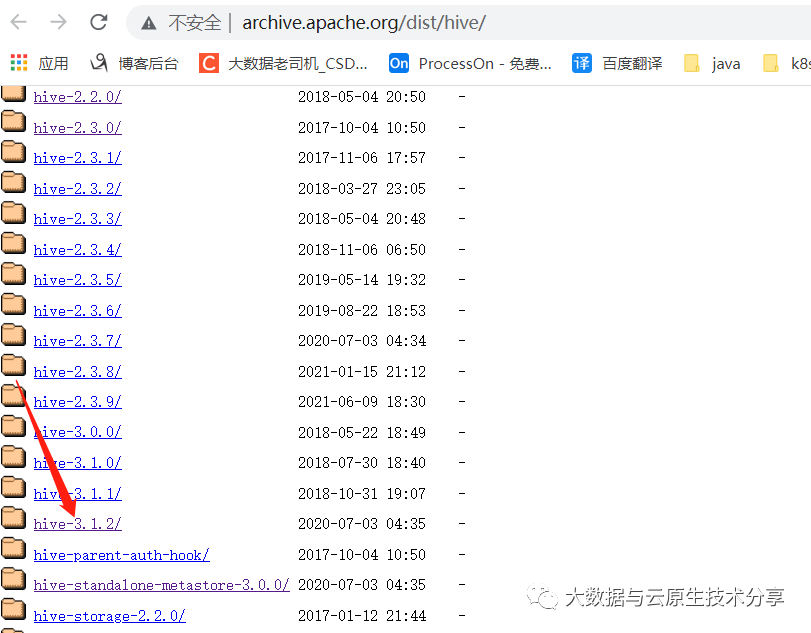
Task: Open the hive-2.3.4/ directory link
Action: coord(78,250)
